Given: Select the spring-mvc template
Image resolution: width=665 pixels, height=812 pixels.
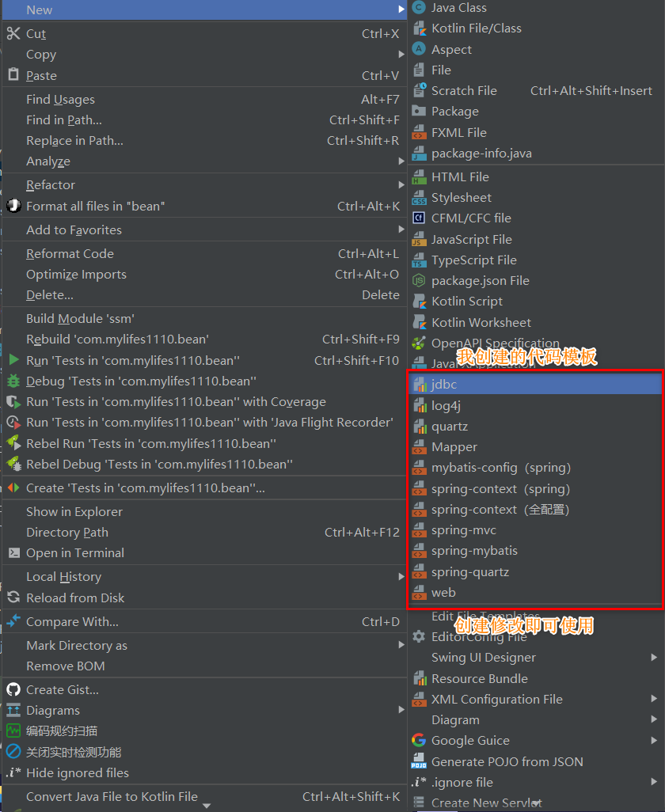Looking at the screenshot, I should point(535,530).
